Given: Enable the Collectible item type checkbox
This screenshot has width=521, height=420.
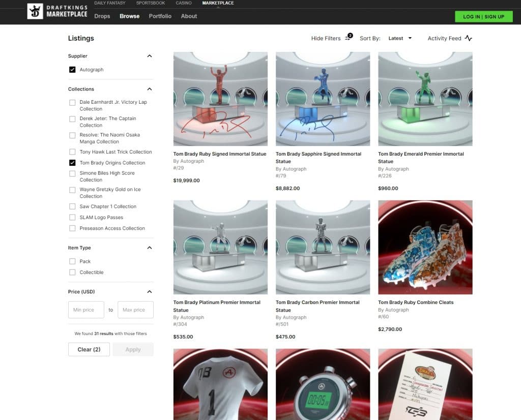Looking at the screenshot, I should click(x=72, y=272).
